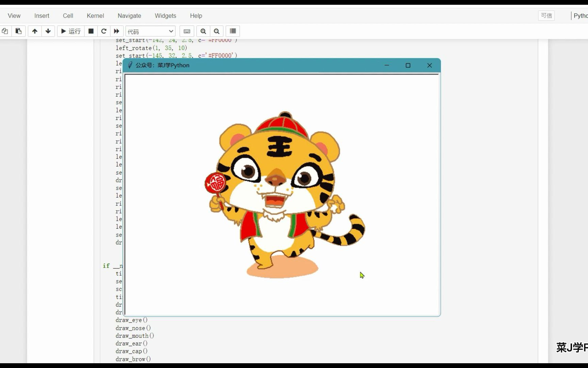Screen dimensions: 588x368
Task: Open the Widgets menu
Action: click(165, 16)
